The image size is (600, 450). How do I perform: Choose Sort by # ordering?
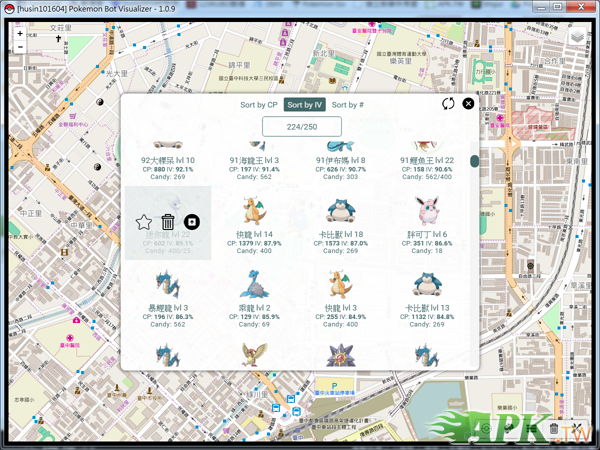348,104
